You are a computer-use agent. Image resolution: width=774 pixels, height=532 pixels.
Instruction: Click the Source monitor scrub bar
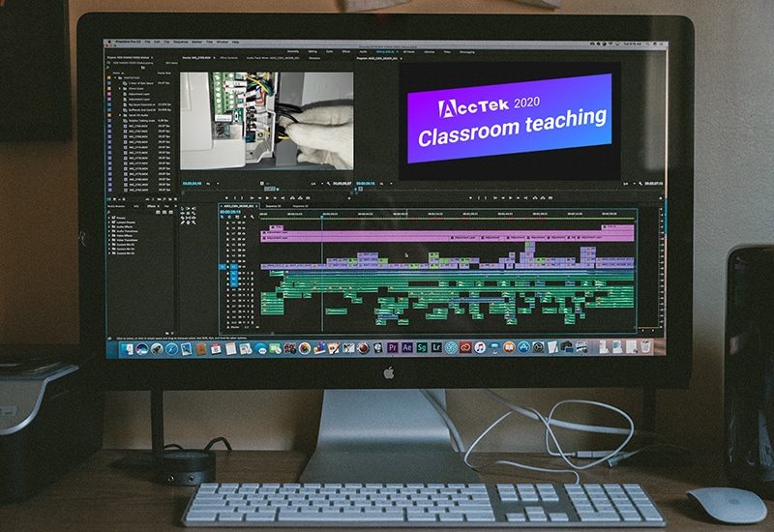pyautogui.click(x=267, y=190)
